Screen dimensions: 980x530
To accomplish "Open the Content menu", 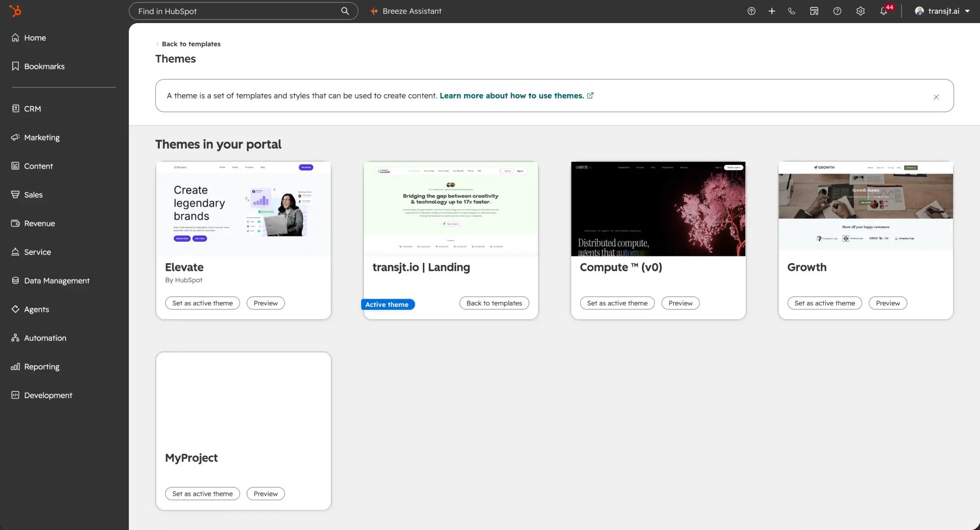I will [x=32, y=166].
